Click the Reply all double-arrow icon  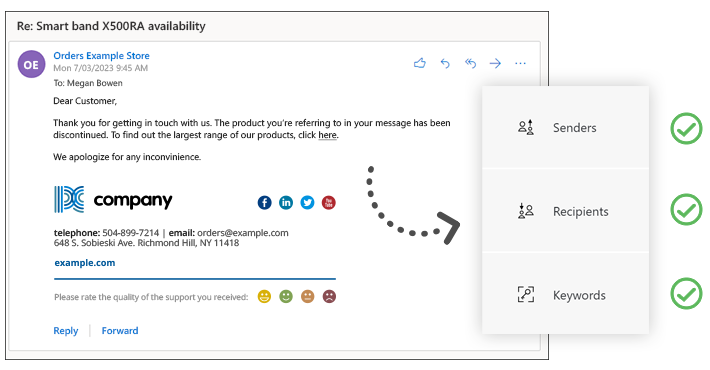pyautogui.click(x=470, y=63)
